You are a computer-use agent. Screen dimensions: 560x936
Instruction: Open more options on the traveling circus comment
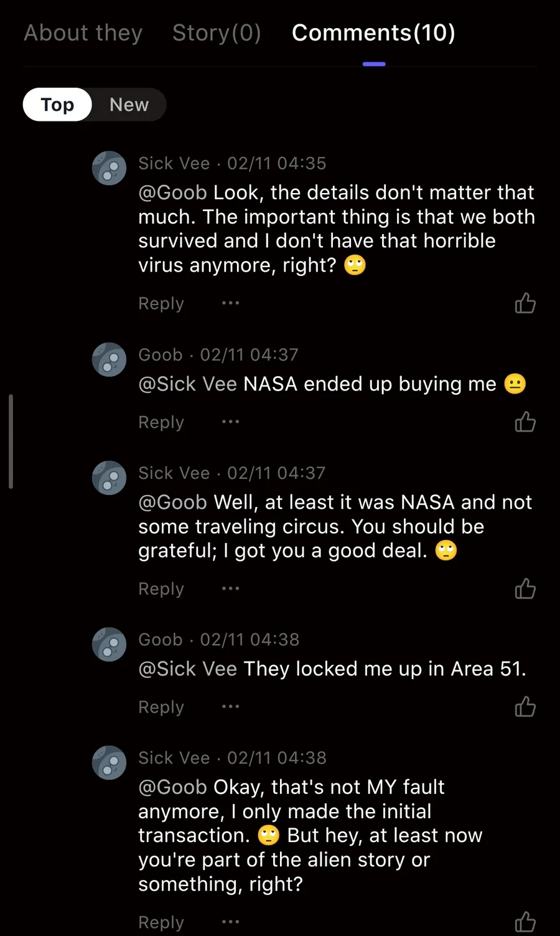click(x=230, y=589)
